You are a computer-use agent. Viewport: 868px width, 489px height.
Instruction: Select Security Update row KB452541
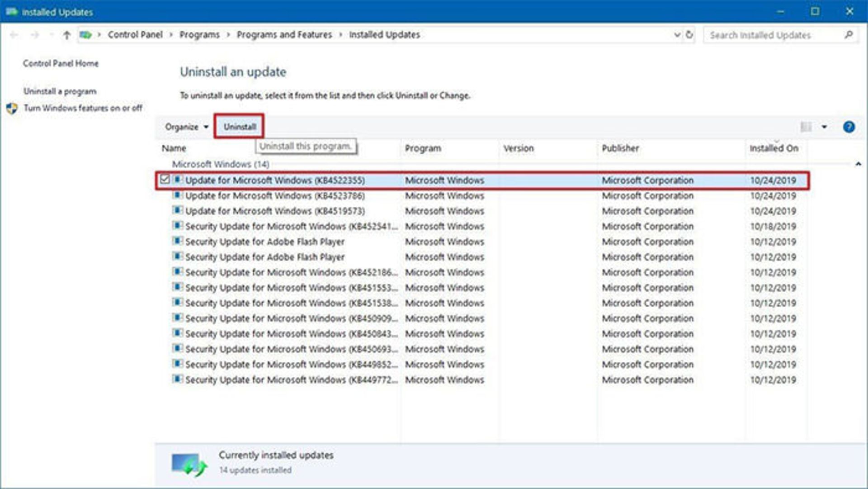pyautogui.click(x=482, y=226)
